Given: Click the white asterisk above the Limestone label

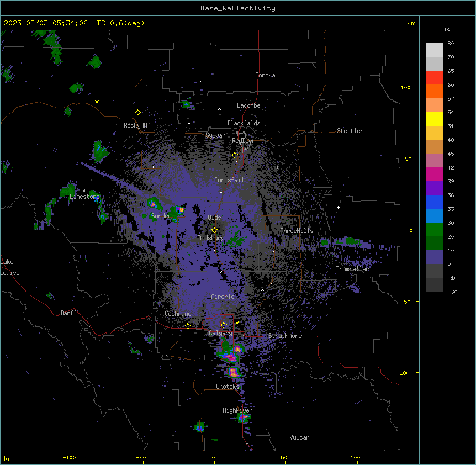Looking at the screenshot, I should tap(84, 191).
